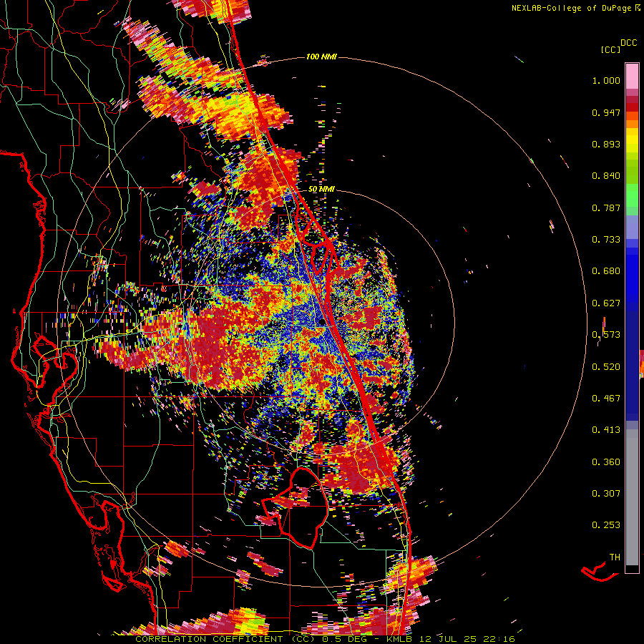
Task: Select the 0.520 legend value
Action: [x=606, y=367]
